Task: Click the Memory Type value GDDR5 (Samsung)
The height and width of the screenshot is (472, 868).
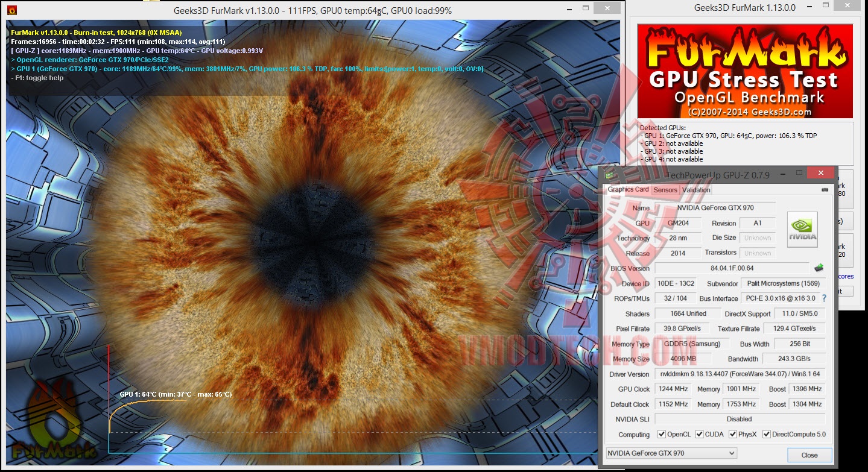Action: point(692,344)
